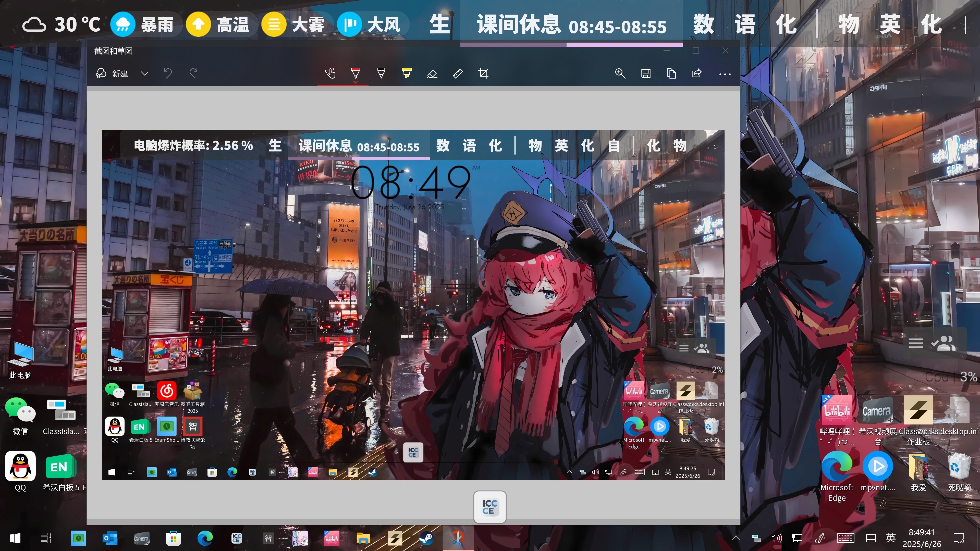The image size is (980, 551).
Task: Open Outlook from the bottom taskbar
Action: (110, 538)
